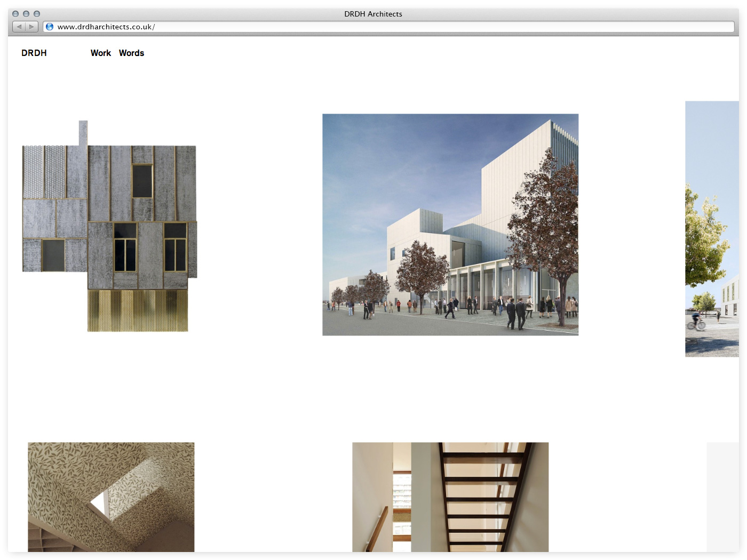Maximize the browser window
The image size is (747, 560).
[37, 14]
